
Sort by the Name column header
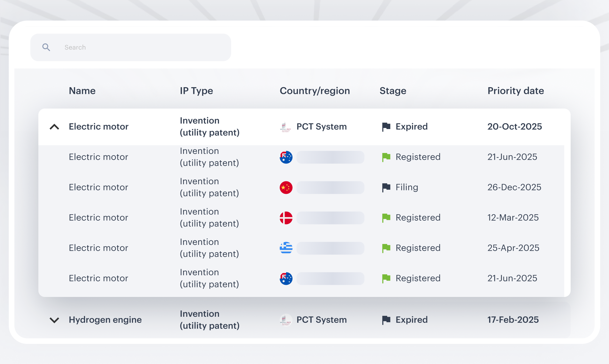click(x=82, y=91)
